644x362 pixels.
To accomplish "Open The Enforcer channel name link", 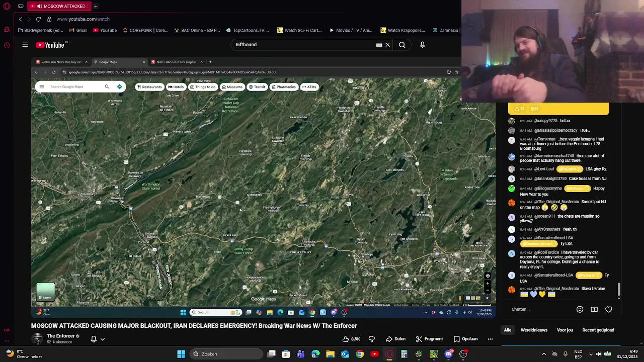I will point(61,336).
